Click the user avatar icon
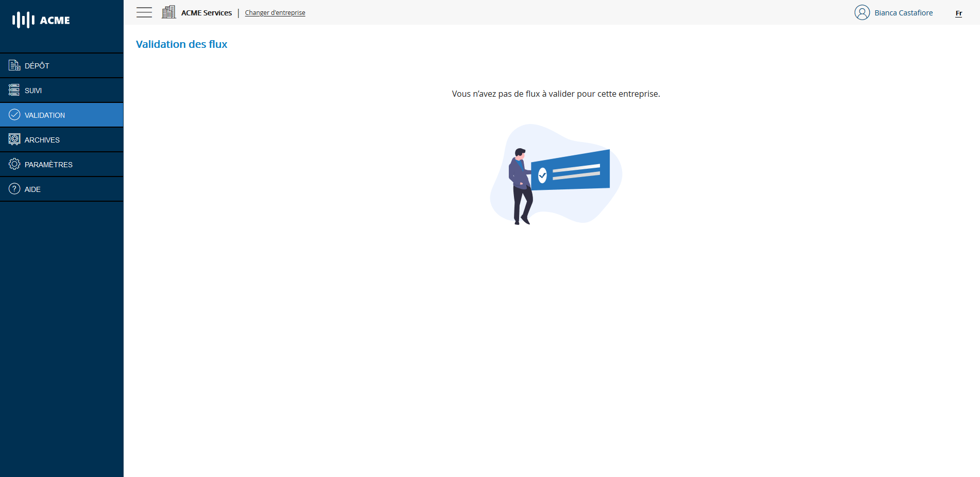Screen dimensions: 980x477 click(862, 12)
